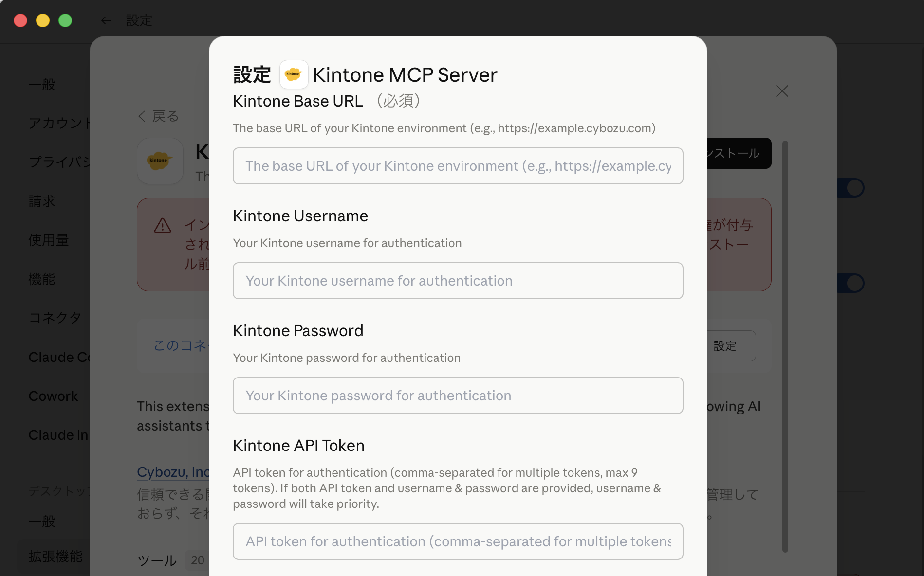Toggle the upper switch on right edge
Viewport: 924px width, 576px height.
[x=850, y=188]
